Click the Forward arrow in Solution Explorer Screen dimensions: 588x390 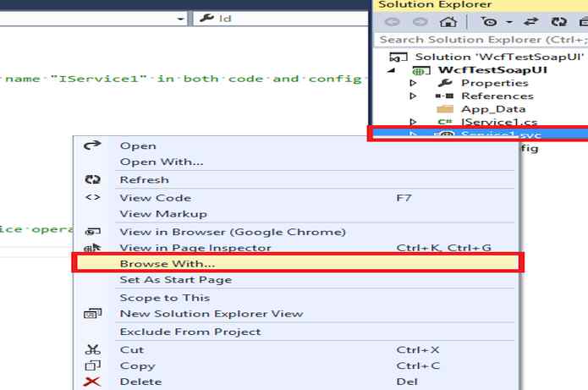pyautogui.click(x=420, y=22)
